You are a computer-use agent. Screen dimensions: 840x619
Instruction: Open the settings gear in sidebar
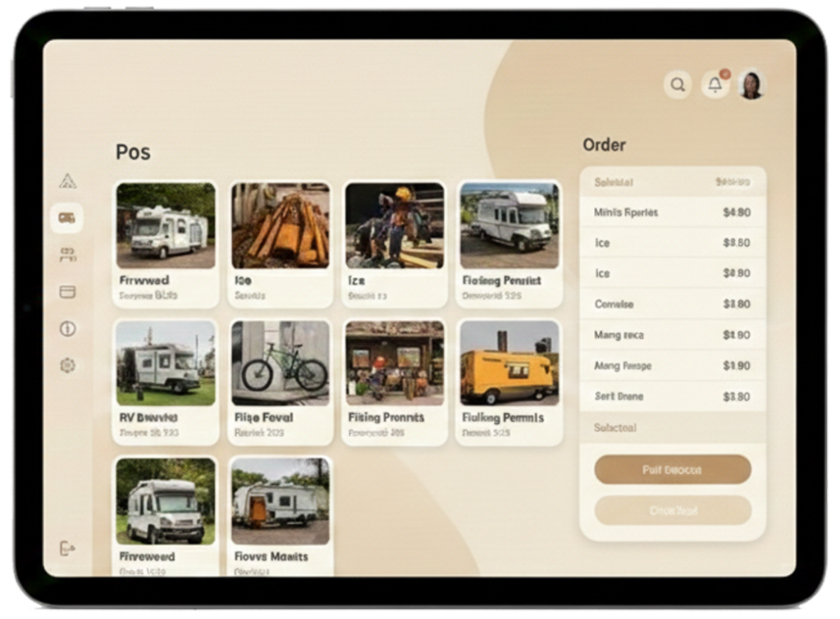pos(67,366)
